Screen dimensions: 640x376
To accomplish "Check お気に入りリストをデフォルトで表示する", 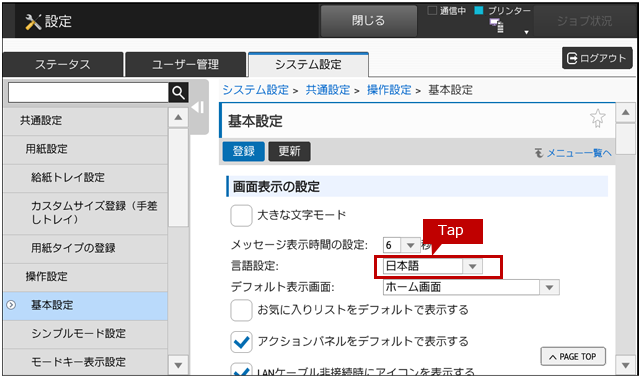I will click(x=241, y=311).
